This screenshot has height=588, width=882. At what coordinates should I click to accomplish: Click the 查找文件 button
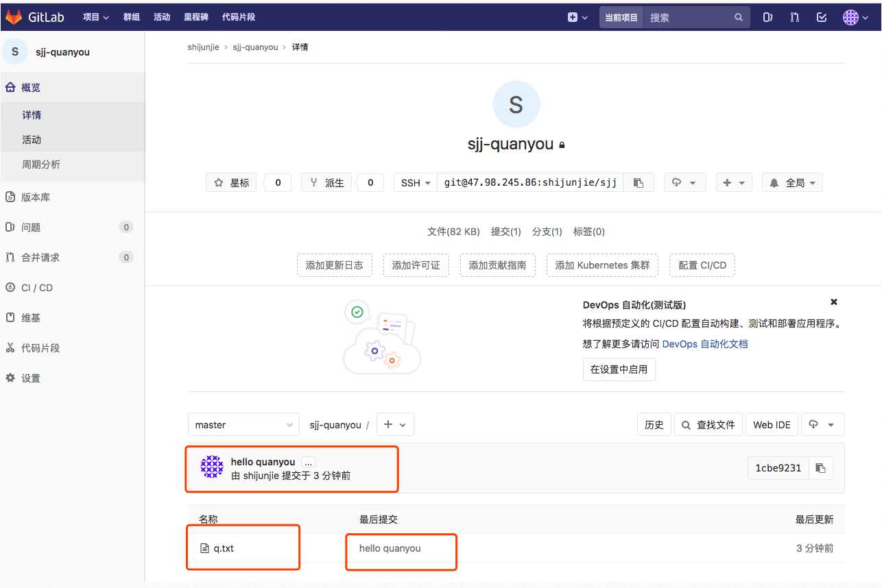pos(707,425)
